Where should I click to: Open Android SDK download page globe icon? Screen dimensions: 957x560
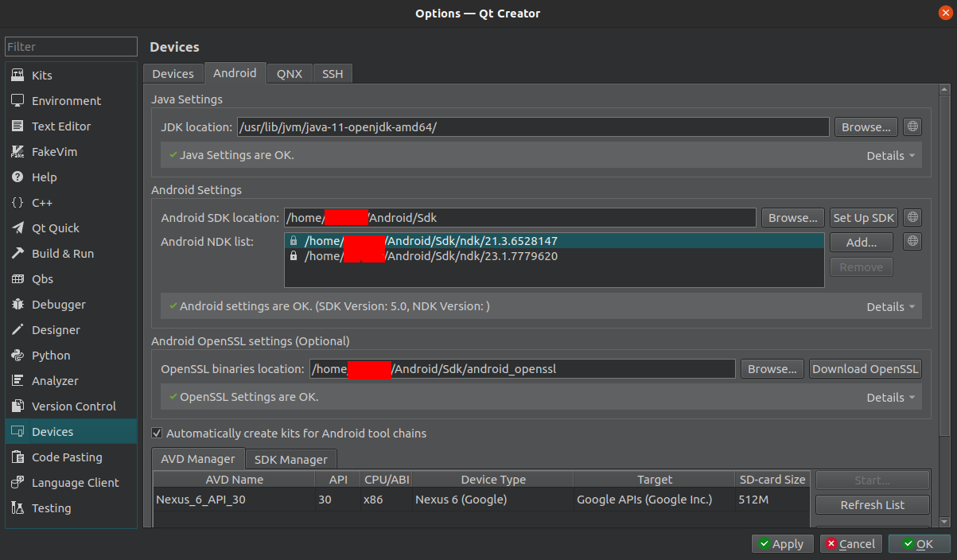click(912, 217)
